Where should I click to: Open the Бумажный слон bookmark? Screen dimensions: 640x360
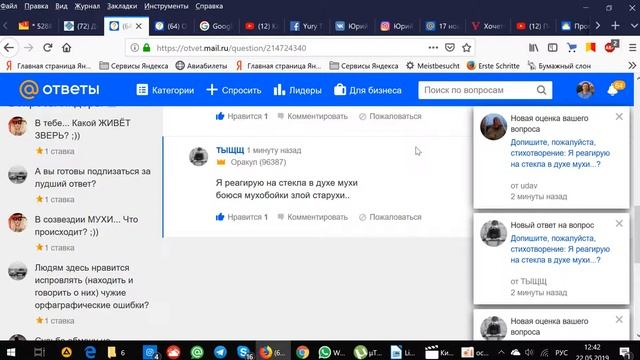coord(559,66)
